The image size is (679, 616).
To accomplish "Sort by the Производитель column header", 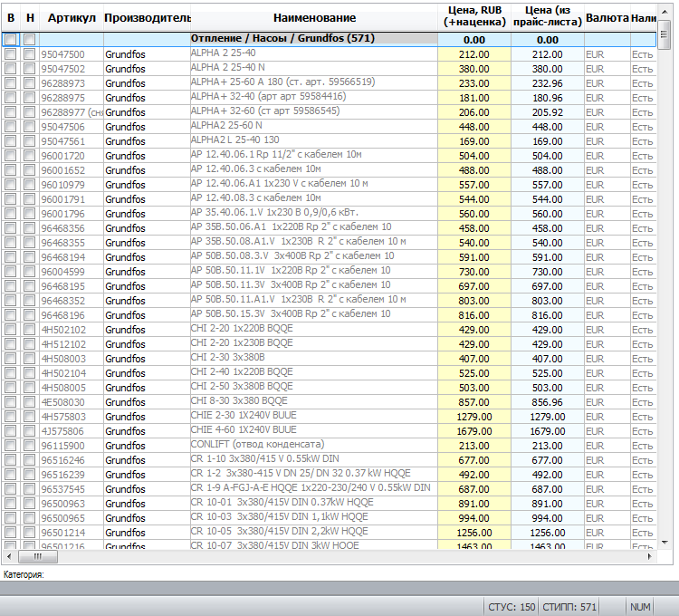I will click(x=148, y=18).
